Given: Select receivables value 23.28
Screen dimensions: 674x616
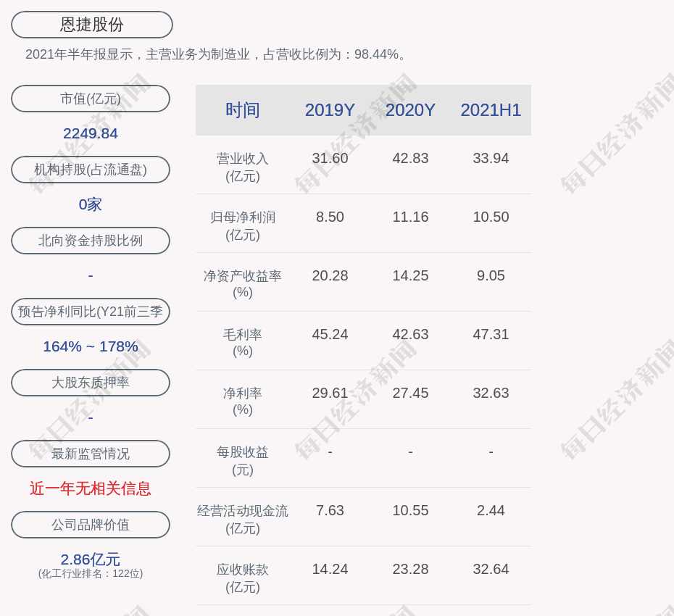Looking at the screenshot, I should coord(410,569).
